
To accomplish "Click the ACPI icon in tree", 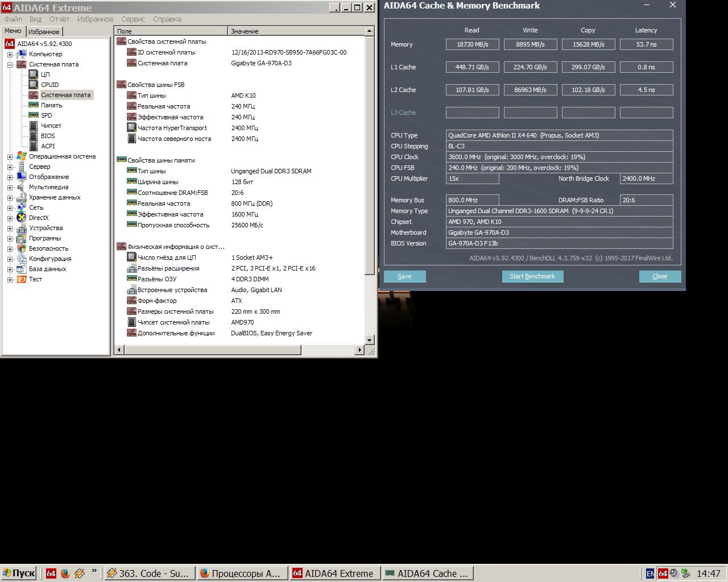I will [x=33, y=146].
